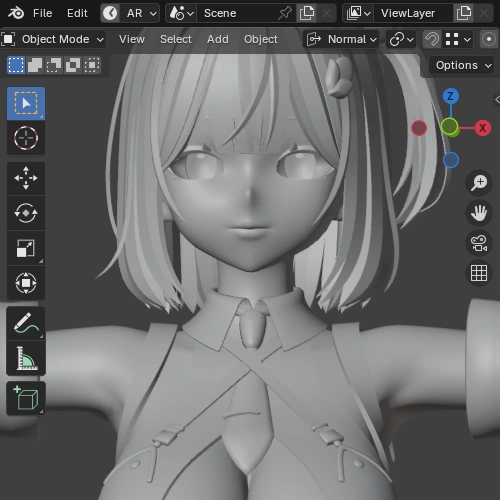The height and width of the screenshot is (500, 500).
Task: Set selection mode to new selection
Action: tap(16, 65)
